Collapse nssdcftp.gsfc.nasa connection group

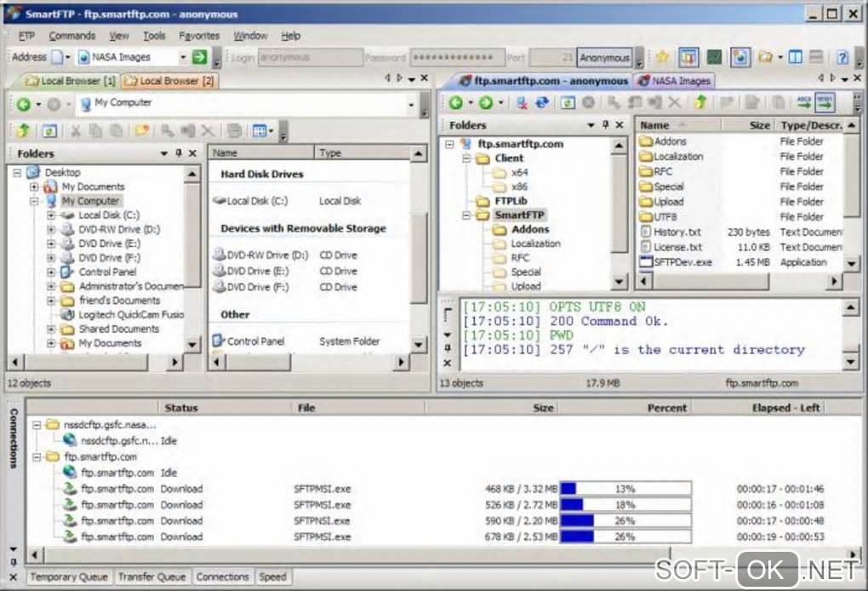[x=37, y=425]
